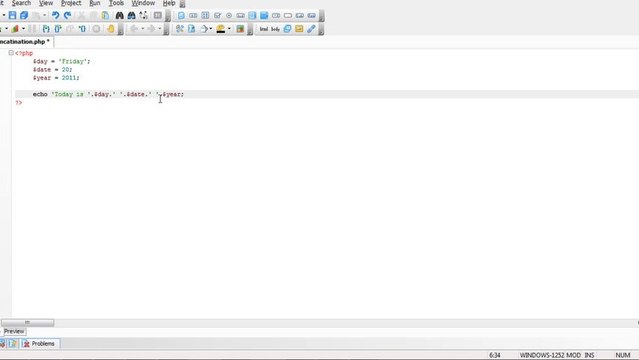Click the notes icon beside Problems
639x360 pixels.
point(13,344)
